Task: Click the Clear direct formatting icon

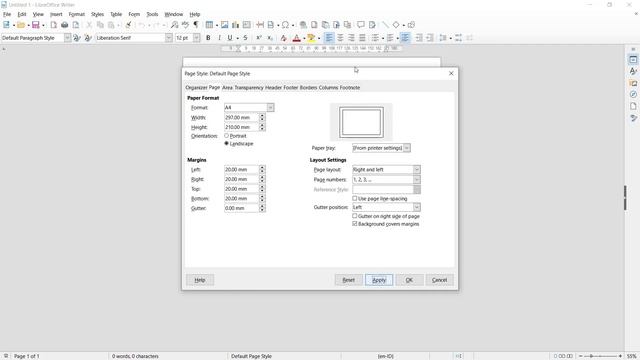Action: click(x=283, y=38)
